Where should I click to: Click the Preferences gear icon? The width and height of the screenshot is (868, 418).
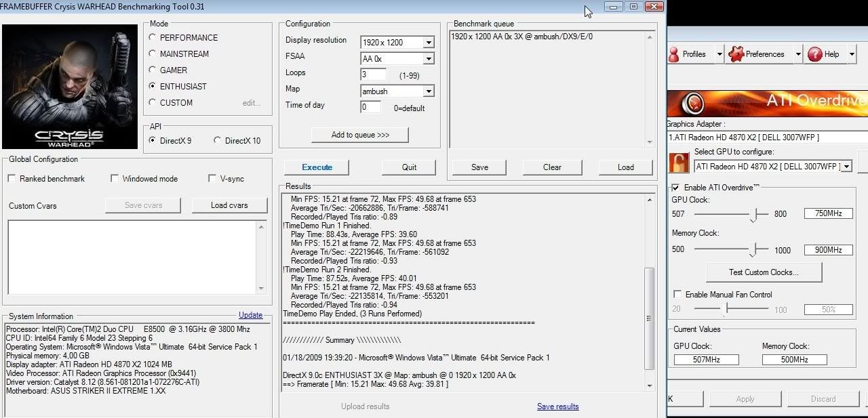(735, 54)
